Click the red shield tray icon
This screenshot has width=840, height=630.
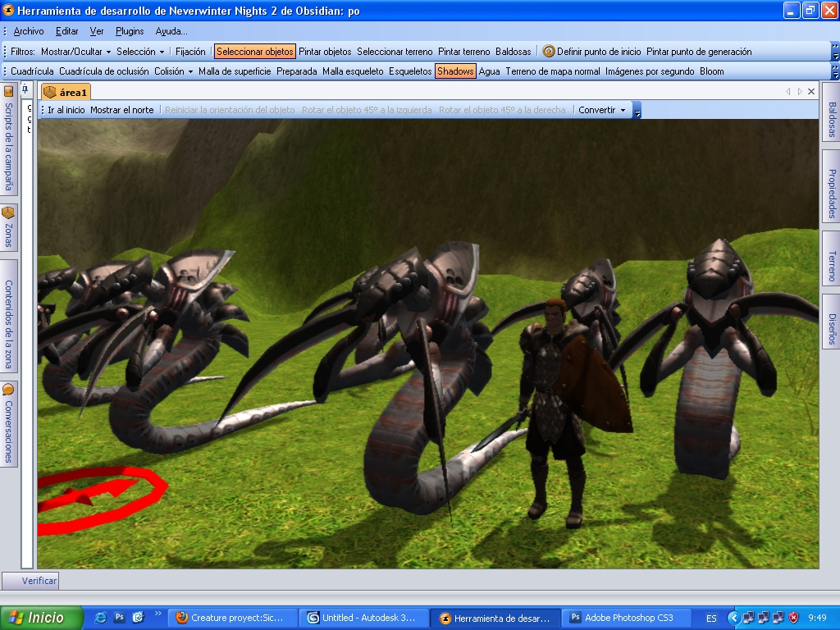793,618
